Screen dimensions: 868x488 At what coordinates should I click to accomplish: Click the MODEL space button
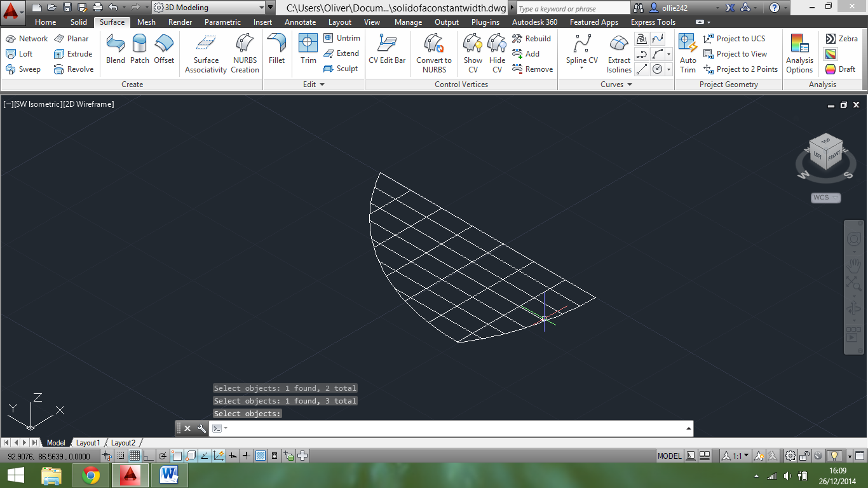669,456
